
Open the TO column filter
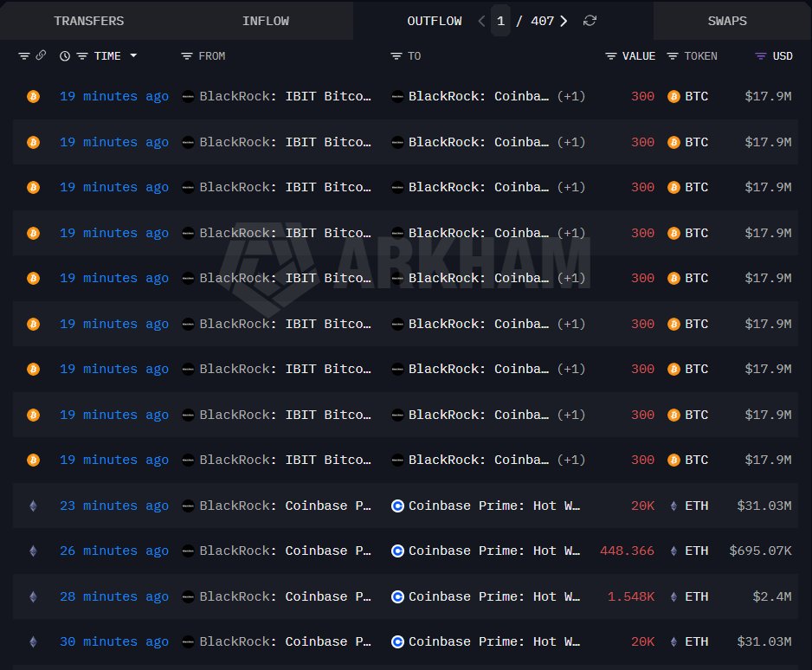(x=396, y=56)
